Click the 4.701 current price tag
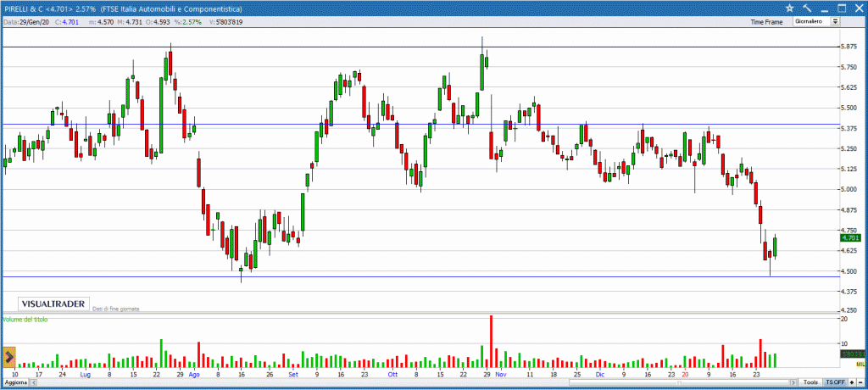The image size is (868, 390). point(849,237)
